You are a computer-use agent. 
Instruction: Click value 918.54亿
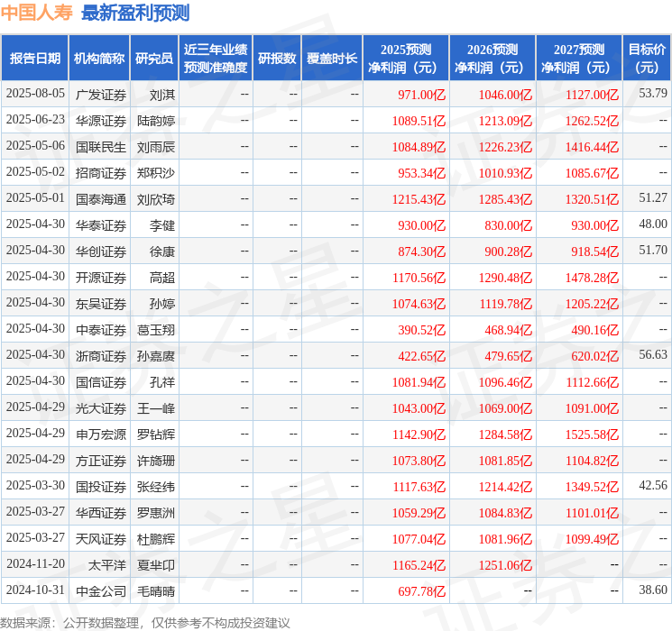pyautogui.click(x=594, y=251)
